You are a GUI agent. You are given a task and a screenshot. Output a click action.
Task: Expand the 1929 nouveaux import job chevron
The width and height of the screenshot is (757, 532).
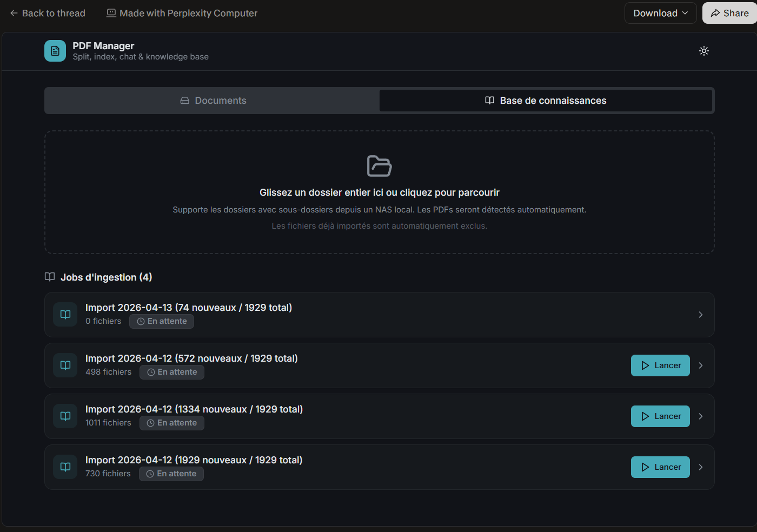700,467
